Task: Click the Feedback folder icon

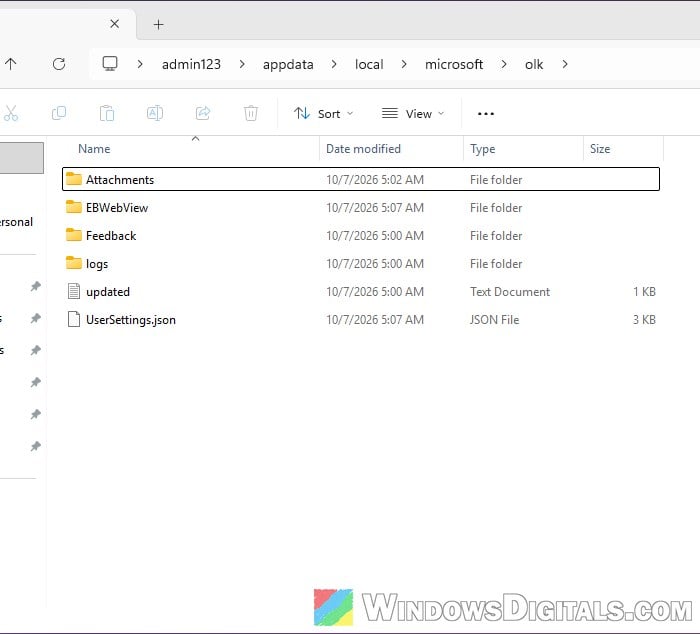Action: pos(74,235)
